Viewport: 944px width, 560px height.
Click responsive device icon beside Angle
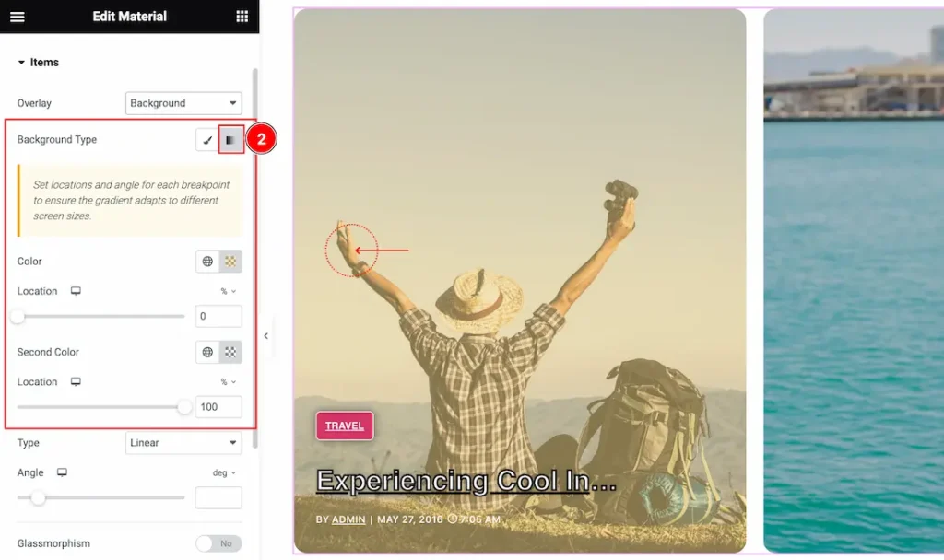[62, 472]
